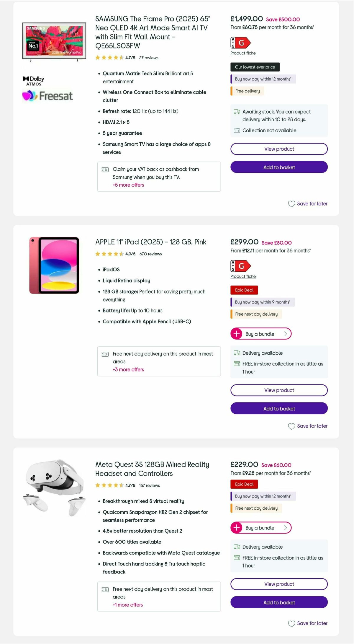Click the energy rating G label for the Samsung TV

(x=240, y=43)
